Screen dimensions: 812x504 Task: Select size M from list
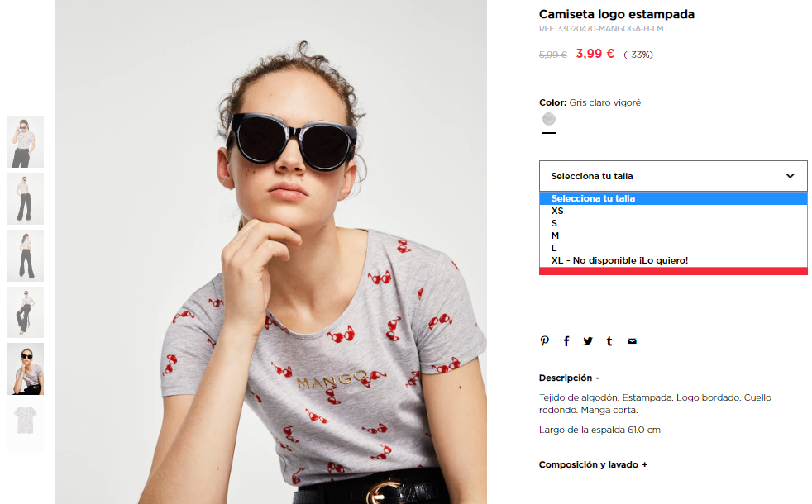[673, 235]
